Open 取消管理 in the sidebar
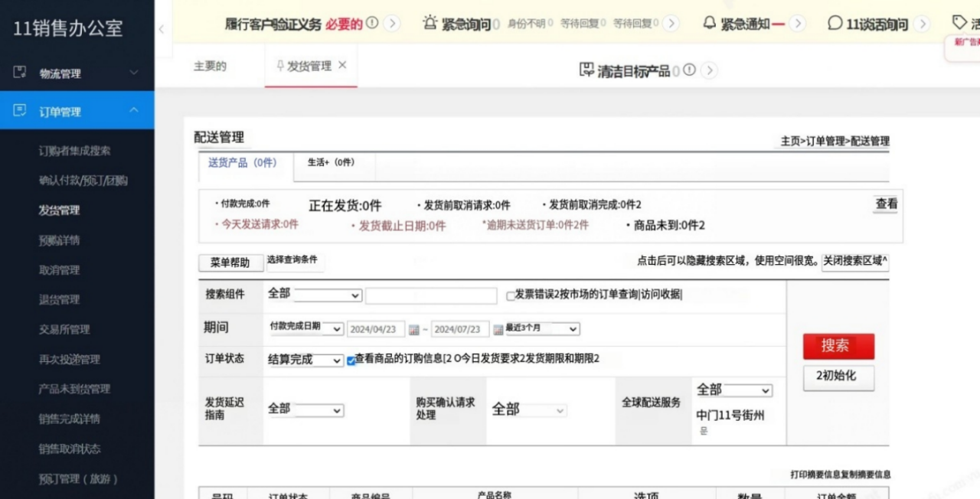The width and height of the screenshot is (980, 499). point(59,270)
